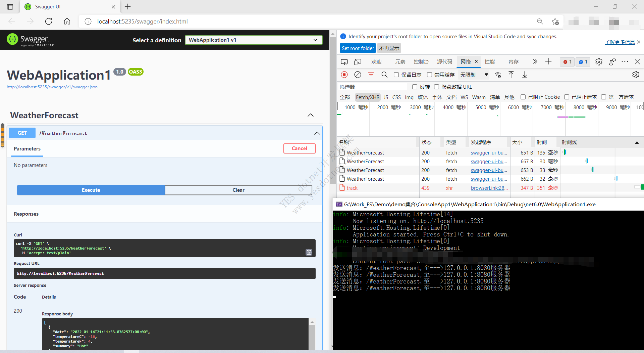The image size is (644, 353).
Task: Open the swagger.json link
Action: tap(52, 87)
